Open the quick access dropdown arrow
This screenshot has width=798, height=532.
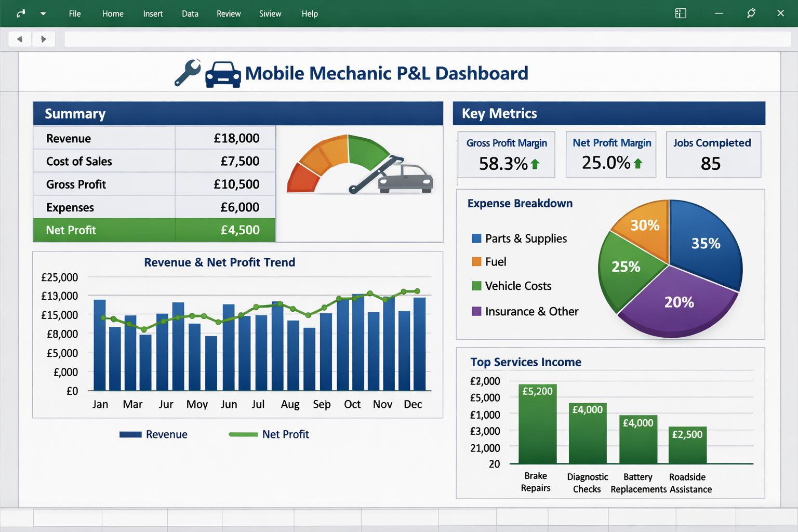coord(43,14)
